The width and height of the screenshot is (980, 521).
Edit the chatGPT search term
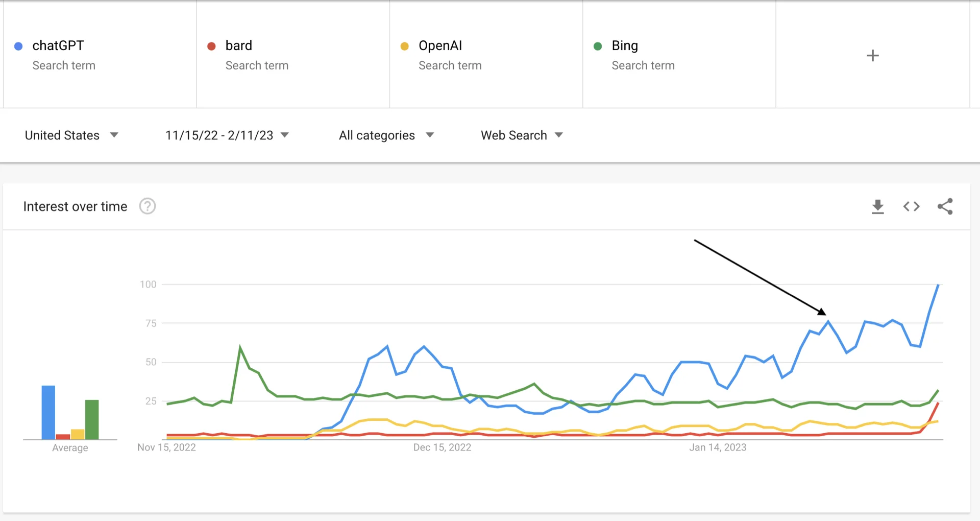(58, 46)
